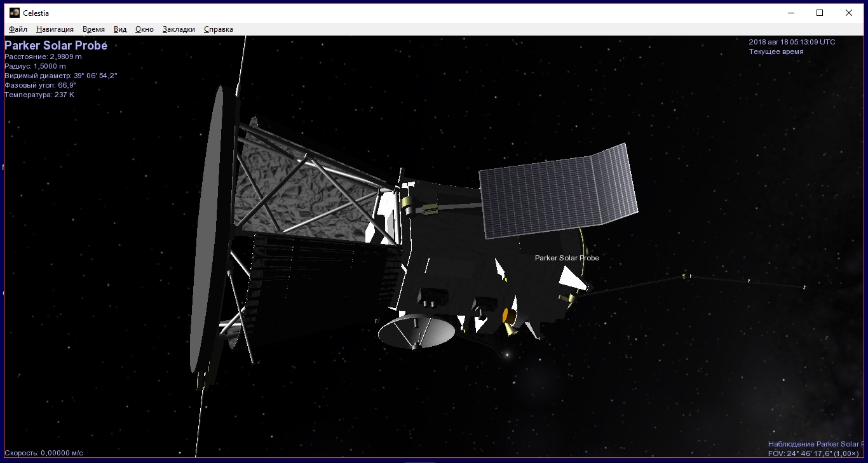Click the Celestia app icon in title bar
Image resolution: width=868 pixels, height=463 pixels.
point(14,13)
